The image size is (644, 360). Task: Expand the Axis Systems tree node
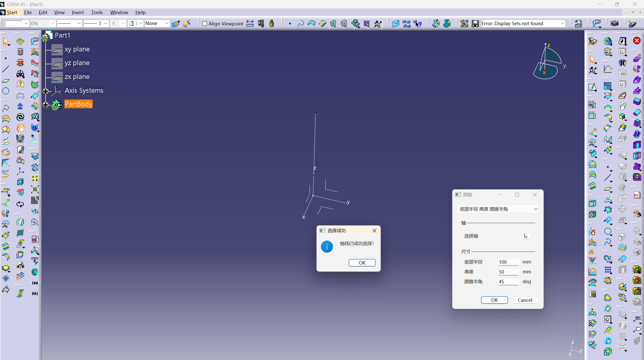coord(45,91)
